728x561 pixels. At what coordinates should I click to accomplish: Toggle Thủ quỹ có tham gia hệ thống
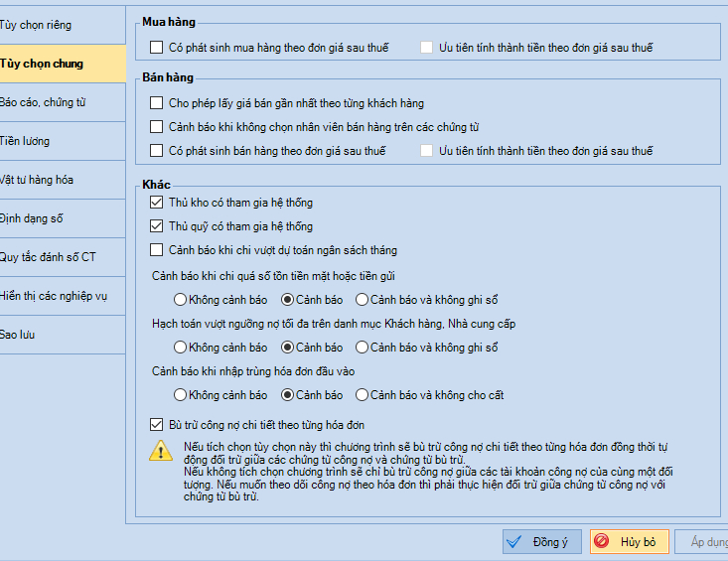coord(157,226)
